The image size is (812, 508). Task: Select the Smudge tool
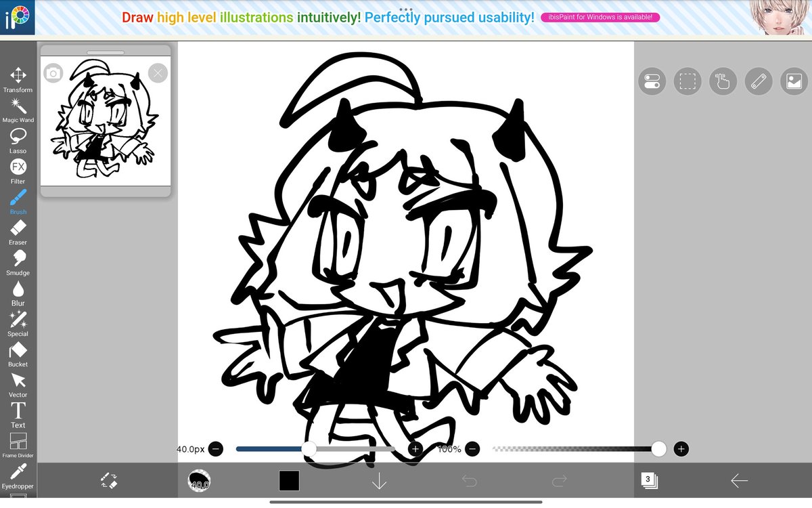(x=18, y=263)
